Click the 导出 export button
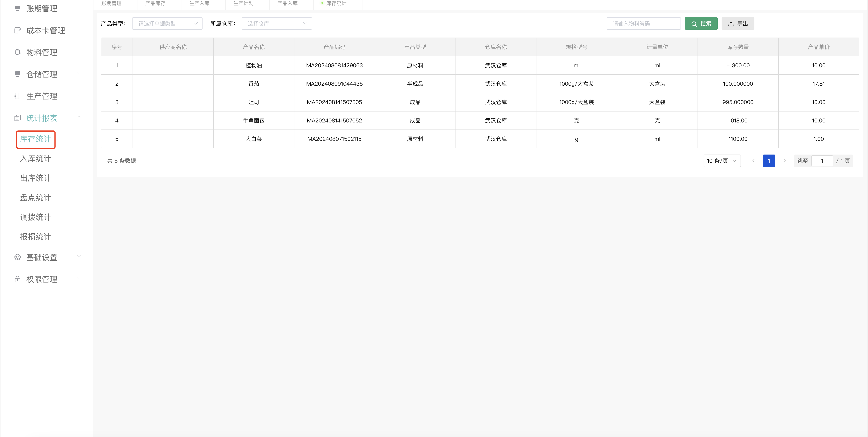 pyautogui.click(x=738, y=24)
